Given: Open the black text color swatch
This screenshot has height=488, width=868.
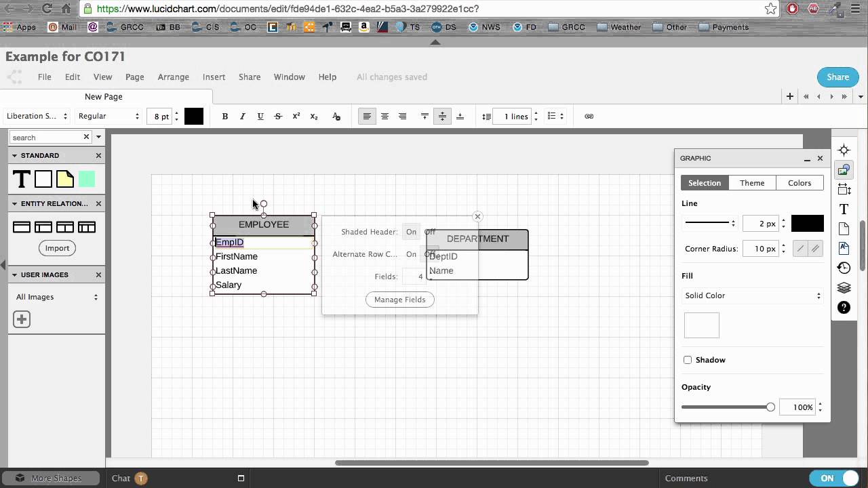Looking at the screenshot, I should tap(194, 117).
